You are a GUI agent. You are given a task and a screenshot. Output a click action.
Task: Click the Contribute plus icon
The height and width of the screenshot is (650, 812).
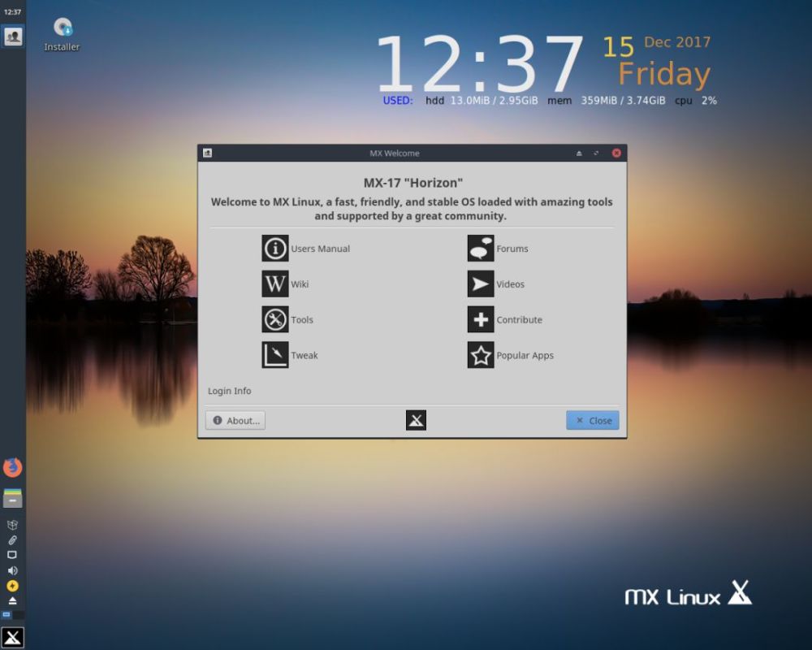[x=481, y=319]
